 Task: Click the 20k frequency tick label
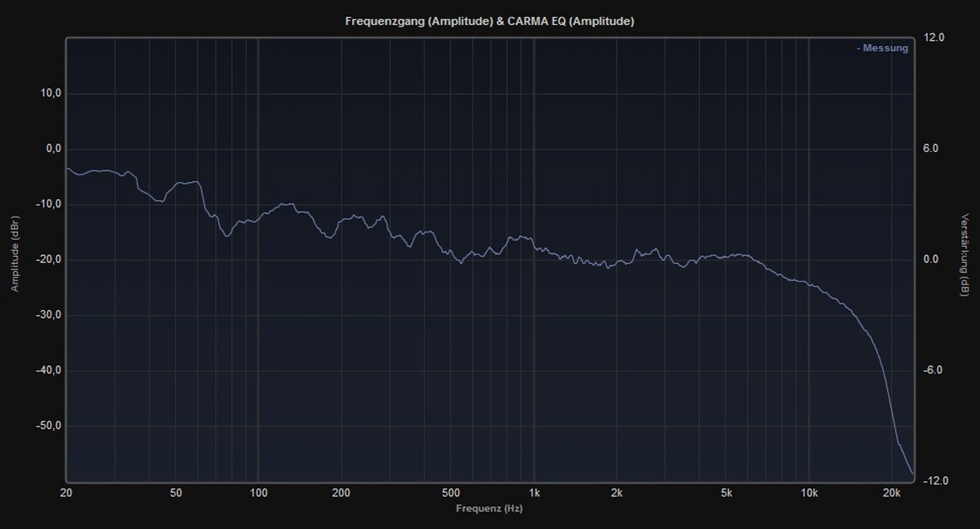(892, 493)
